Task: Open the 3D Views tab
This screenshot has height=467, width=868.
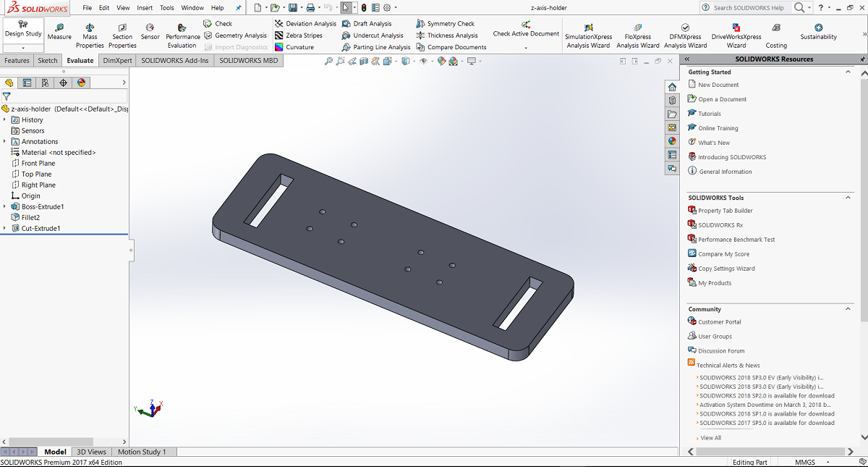Action: pos(92,452)
